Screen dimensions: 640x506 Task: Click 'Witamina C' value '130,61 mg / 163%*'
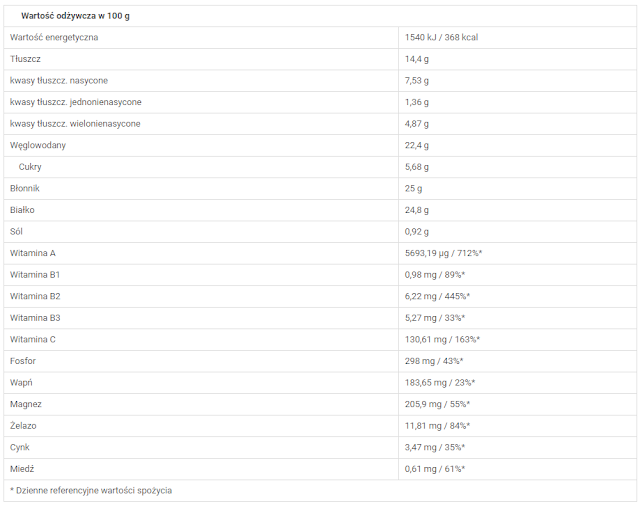click(x=442, y=339)
